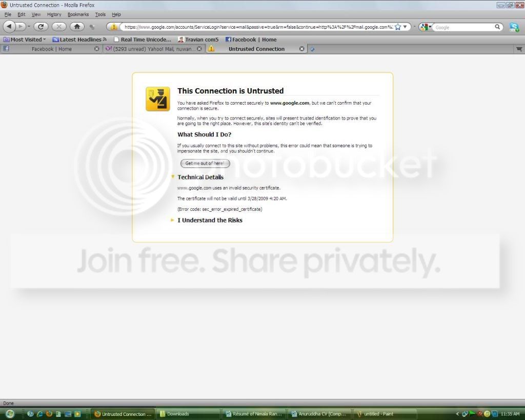Switch to Anuruddha CV taskbar window
This screenshot has height=420, width=525.
(320, 414)
